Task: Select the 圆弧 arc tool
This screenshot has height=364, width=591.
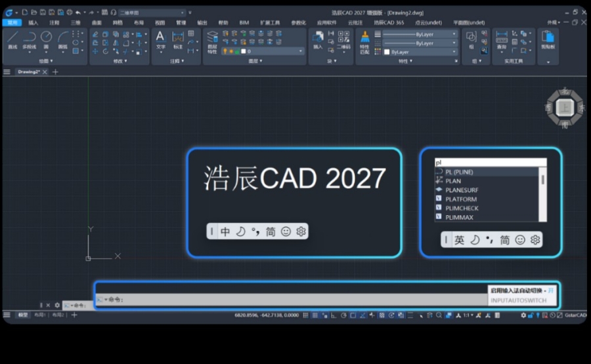Action: [62, 39]
